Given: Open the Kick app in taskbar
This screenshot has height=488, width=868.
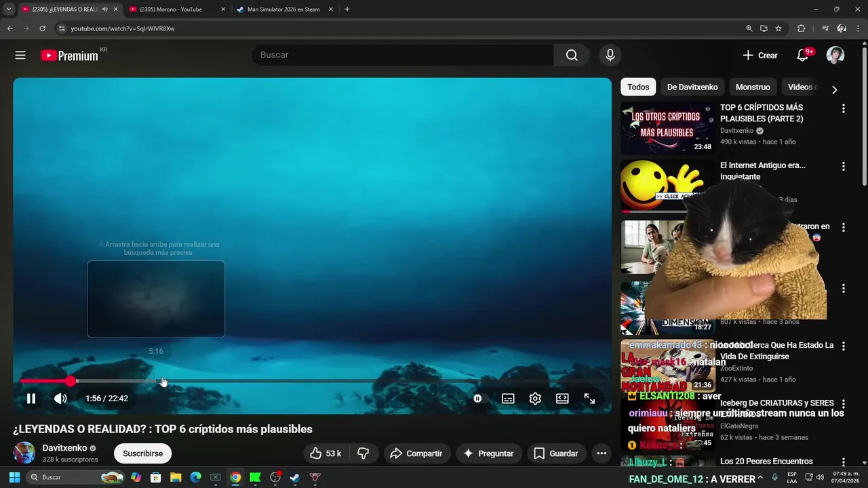Looking at the screenshot, I should tap(255, 477).
